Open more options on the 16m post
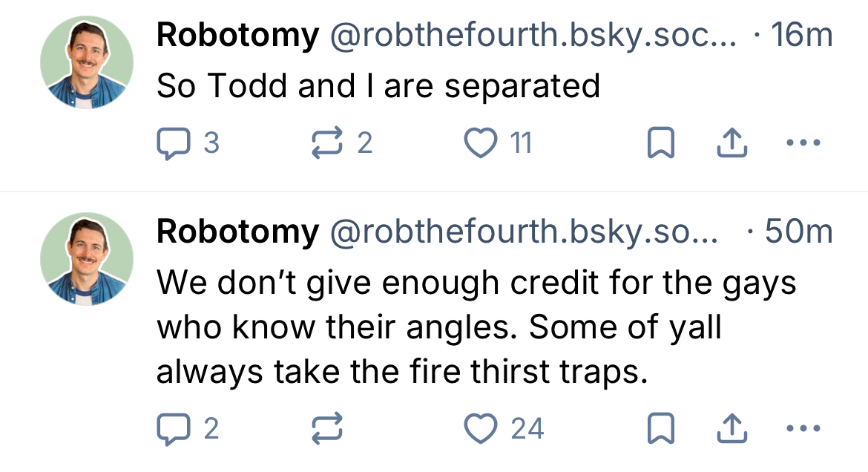 (803, 143)
